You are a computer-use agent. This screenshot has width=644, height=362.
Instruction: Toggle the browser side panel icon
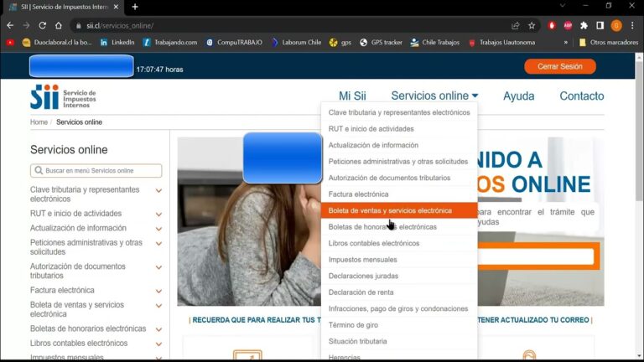tap(600, 25)
